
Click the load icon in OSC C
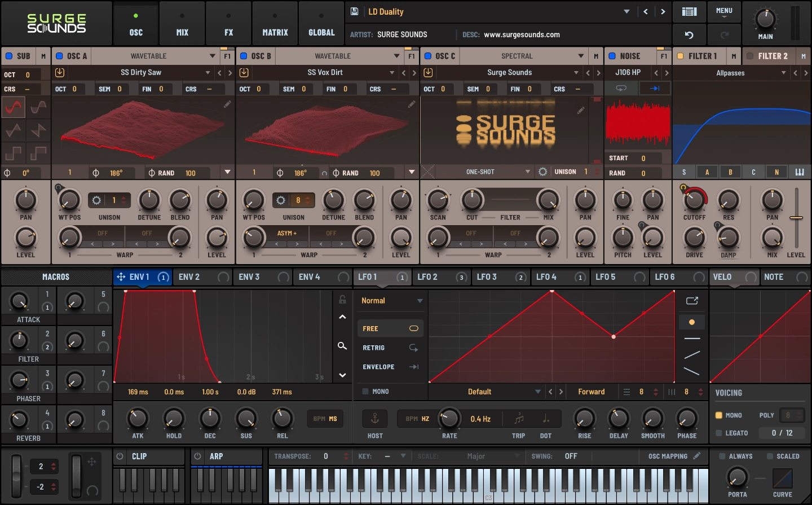click(x=428, y=72)
